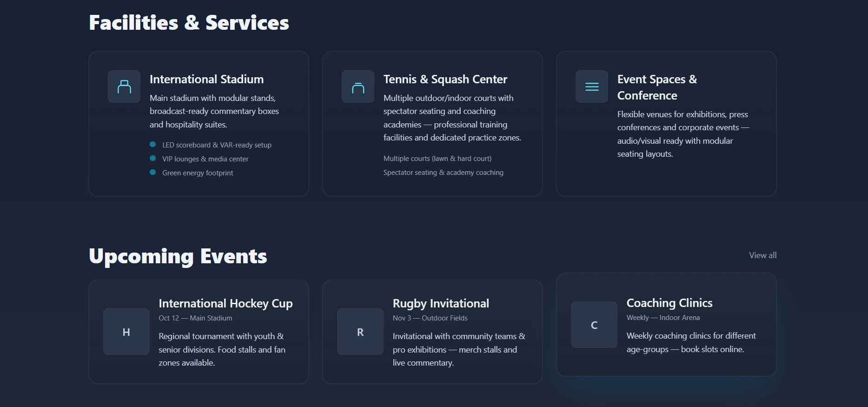Click the stadium icon on International Stadium card

coord(124,87)
